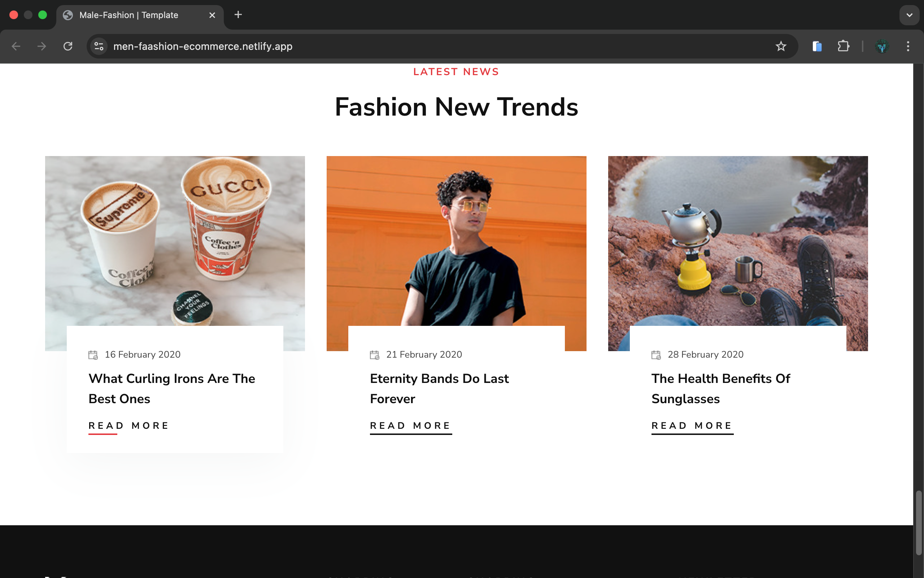Expand the tab search dropdown arrow
The width and height of the screenshot is (924, 578).
click(x=910, y=15)
